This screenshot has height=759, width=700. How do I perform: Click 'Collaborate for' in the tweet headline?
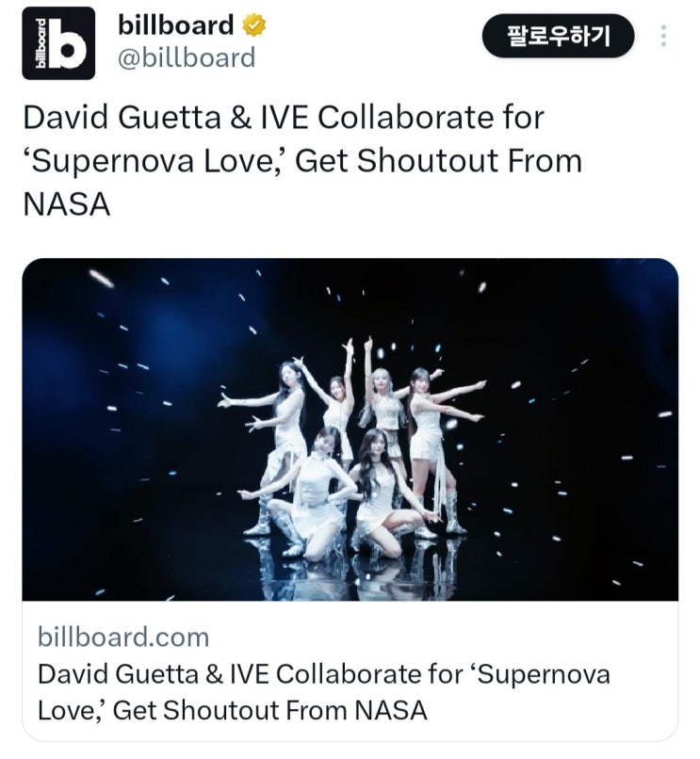coord(431,117)
